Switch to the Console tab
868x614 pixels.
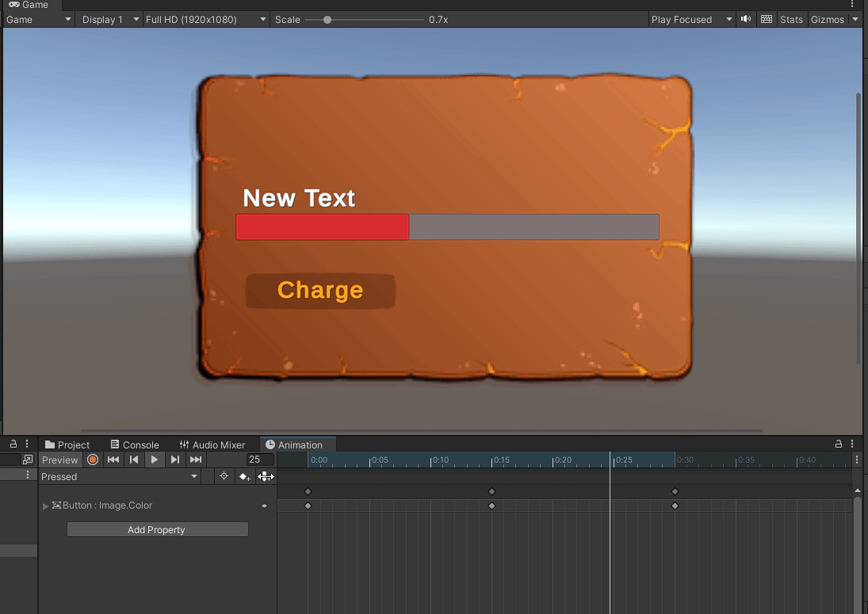(x=135, y=444)
